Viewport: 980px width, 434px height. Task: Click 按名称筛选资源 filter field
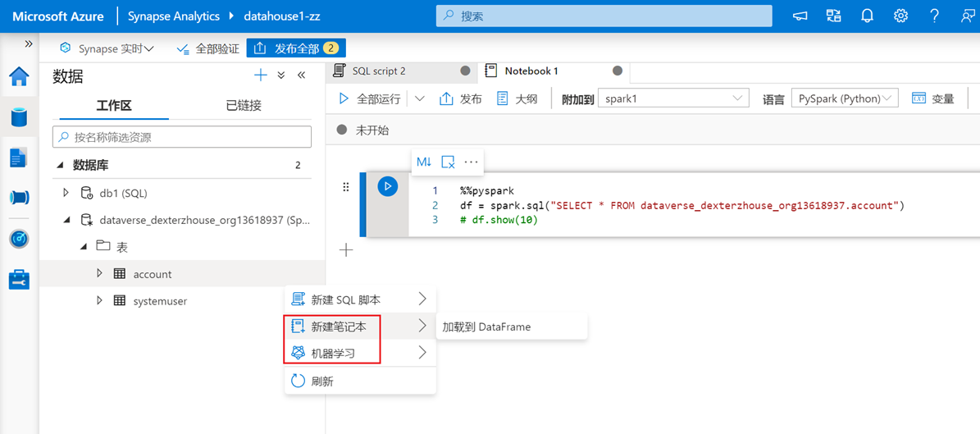click(182, 137)
